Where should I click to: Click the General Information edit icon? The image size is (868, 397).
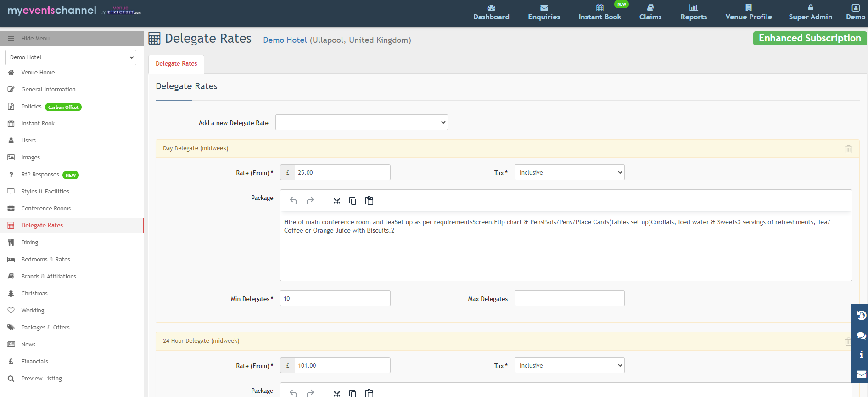(x=11, y=90)
